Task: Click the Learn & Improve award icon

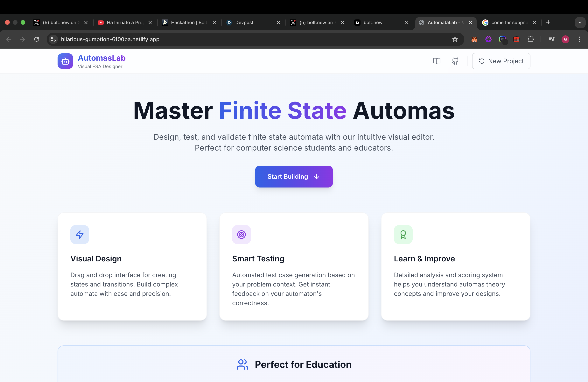Action: pos(403,234)
